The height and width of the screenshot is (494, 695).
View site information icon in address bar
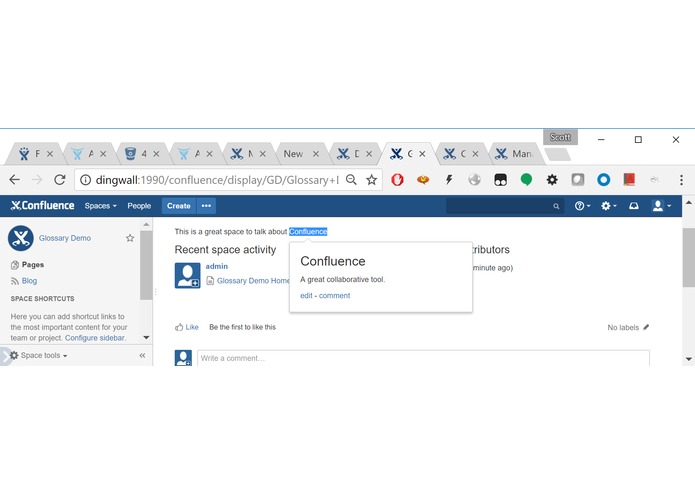click(86, 180)
